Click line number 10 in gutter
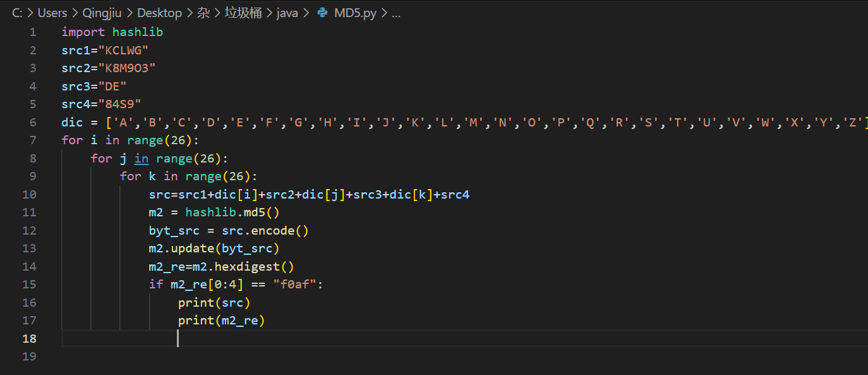 [x=29, y=194]
